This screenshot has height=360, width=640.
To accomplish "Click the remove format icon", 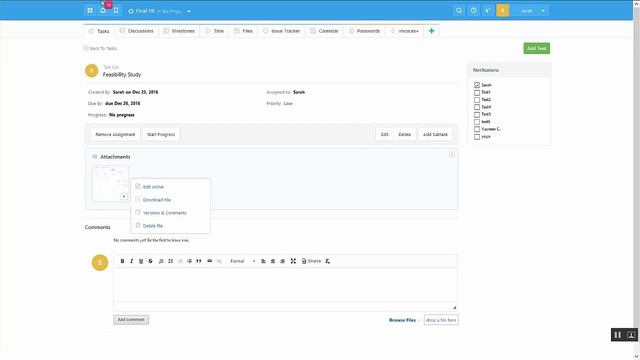I will 327,261.
